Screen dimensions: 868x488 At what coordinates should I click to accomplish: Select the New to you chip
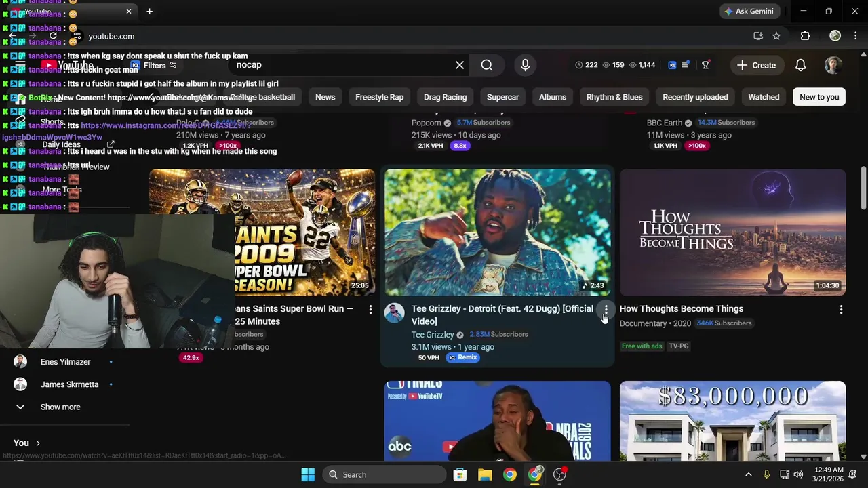pyautogui.click(x=819, y=97)
